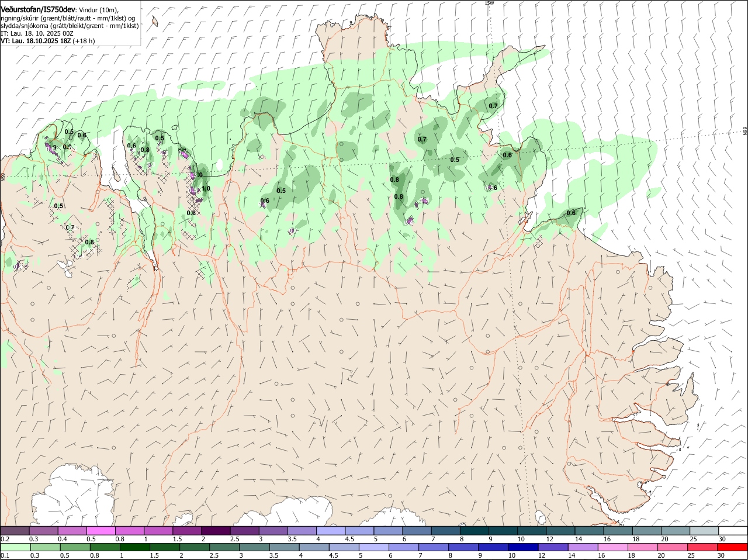Click the '25' label in the upper legend row
The width and height of the screenshot is (748, 560).
[x=694, y=539]
